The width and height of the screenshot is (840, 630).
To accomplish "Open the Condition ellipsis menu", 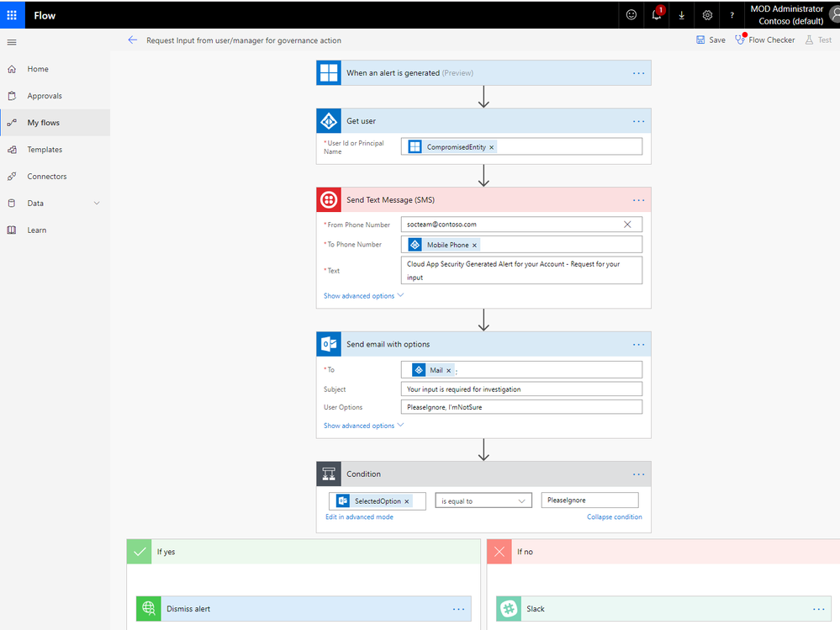I will (638, 474).
